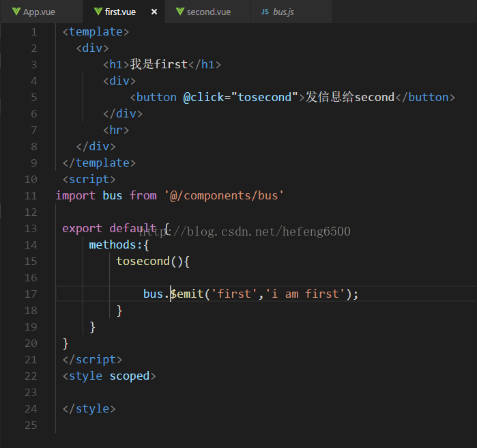Click line number 5 in the gutter
The width and height of the screenshot is (477, 448).
click(x=34, y=98)
